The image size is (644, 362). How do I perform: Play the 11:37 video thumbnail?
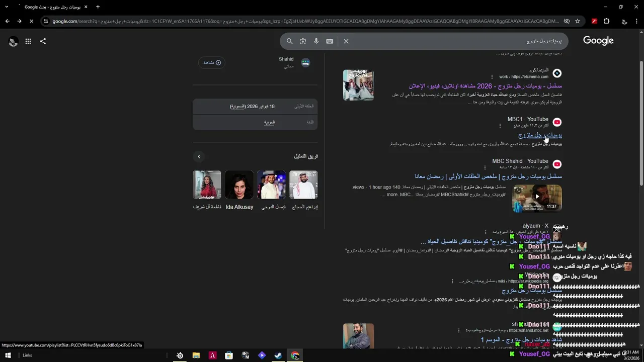coord(537,199)
